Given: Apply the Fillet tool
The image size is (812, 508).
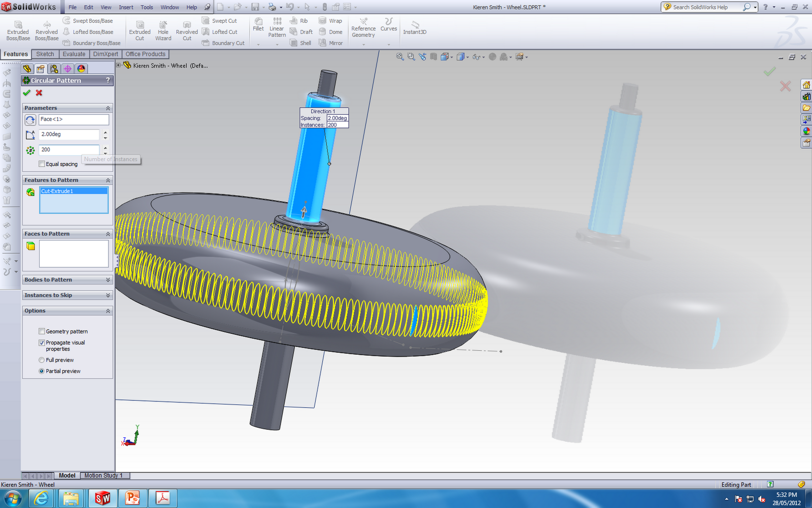Looking at the screenshot, I should (x=258, y=24).
